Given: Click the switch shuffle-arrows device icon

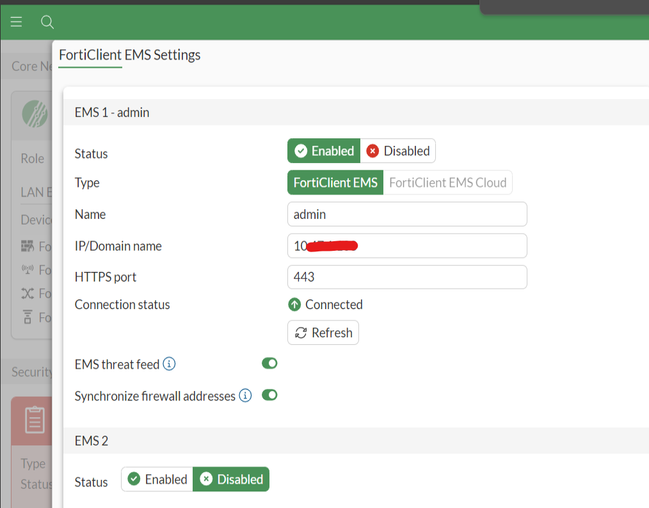Looking at the screenshot, I should (28, 294).
